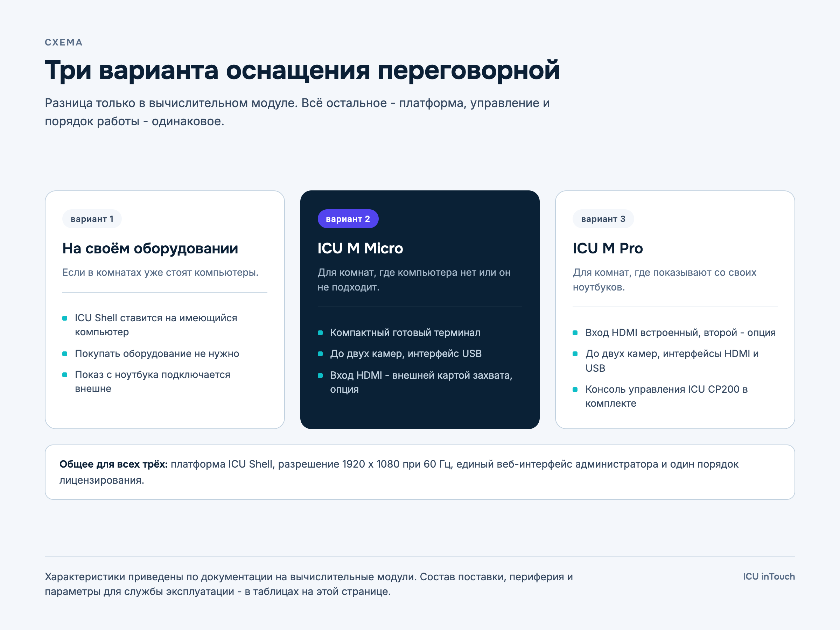
Task: Select the «ICU M Pro» card heading
Action: (x=608, y=248)
